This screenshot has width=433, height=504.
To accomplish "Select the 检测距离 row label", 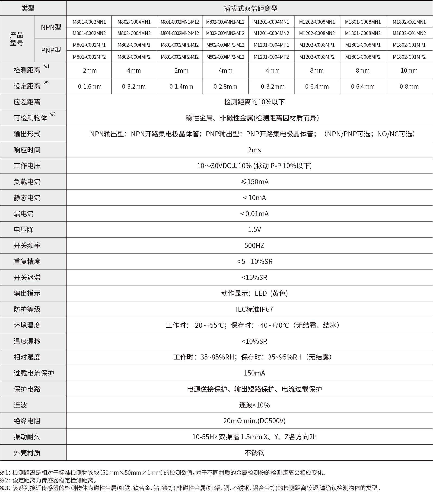I will coord(27,70).
